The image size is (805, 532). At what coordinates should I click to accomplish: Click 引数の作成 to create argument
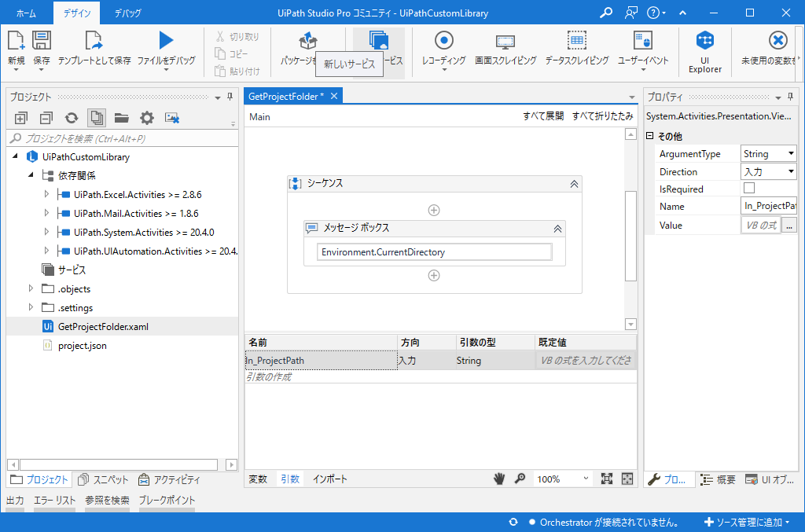[269, 376]
